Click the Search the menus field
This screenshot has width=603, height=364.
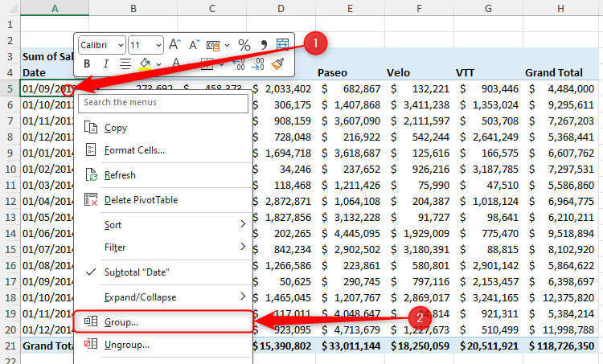tap(163, 103)
